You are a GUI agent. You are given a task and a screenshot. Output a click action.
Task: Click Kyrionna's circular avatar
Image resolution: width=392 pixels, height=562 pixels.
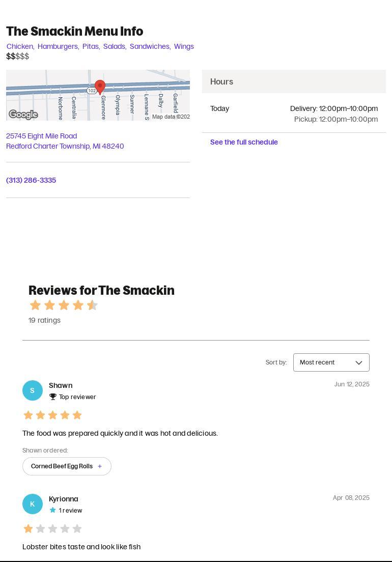[33, 504]
